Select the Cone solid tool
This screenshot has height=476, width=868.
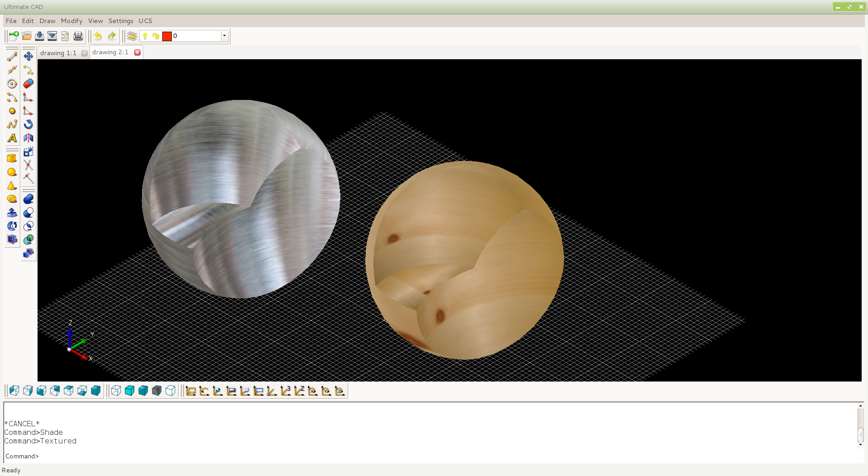(x=12, y=185)
